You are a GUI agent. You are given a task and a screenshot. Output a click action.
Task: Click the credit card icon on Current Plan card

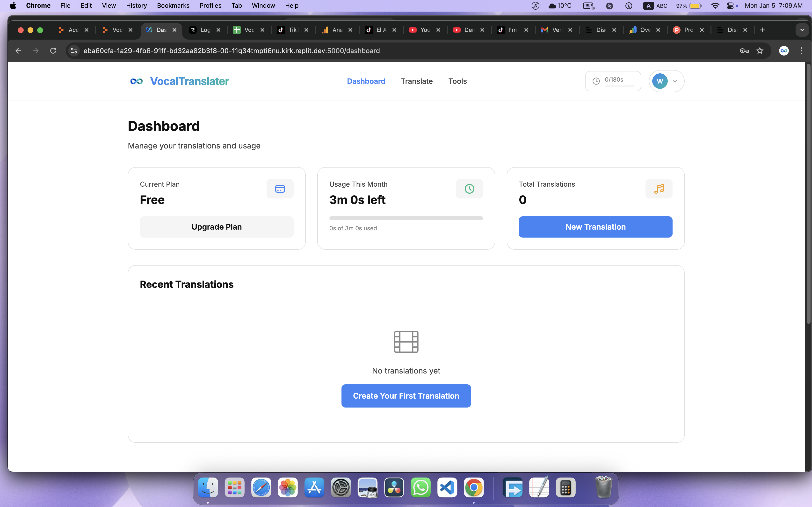click(x=280, y=189)
